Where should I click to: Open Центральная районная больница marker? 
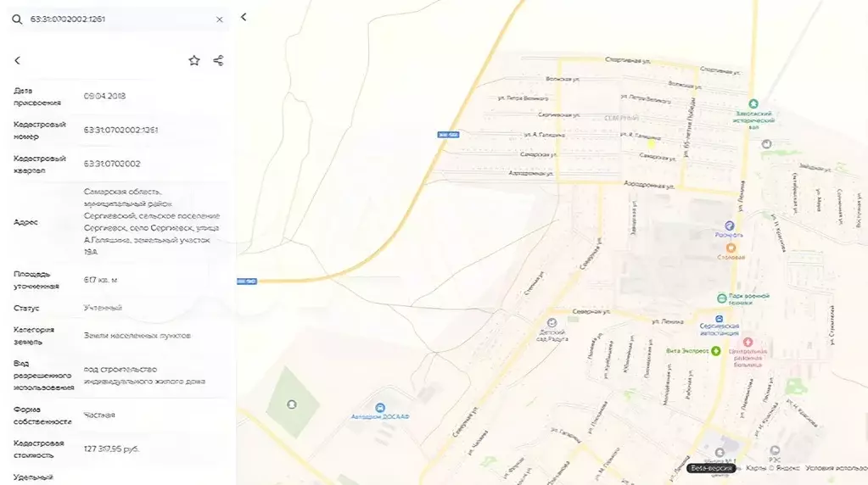pos(748,343)
